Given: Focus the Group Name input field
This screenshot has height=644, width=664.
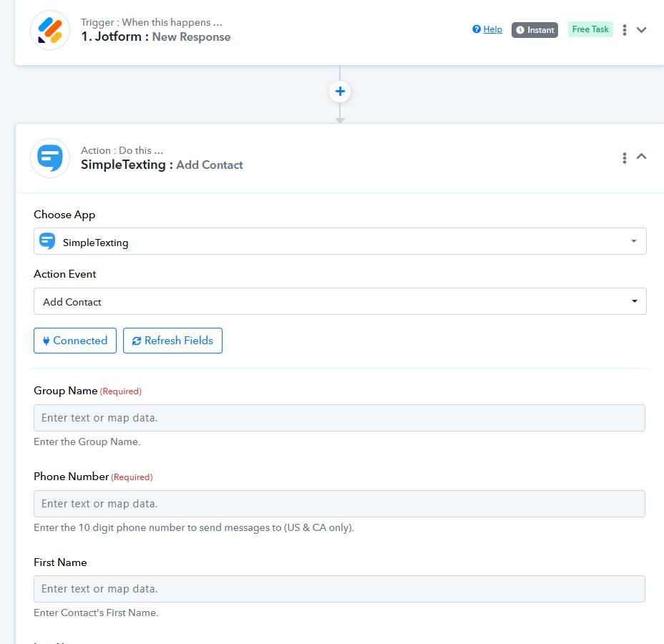Looking at the screenshot, I should pyautogui.click(x=339, y=418).
